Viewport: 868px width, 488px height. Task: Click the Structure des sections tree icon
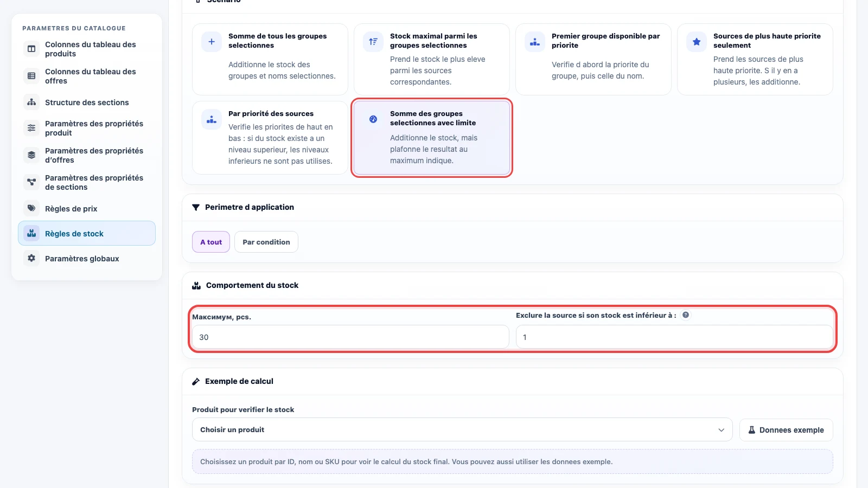(x=31, y=102)
